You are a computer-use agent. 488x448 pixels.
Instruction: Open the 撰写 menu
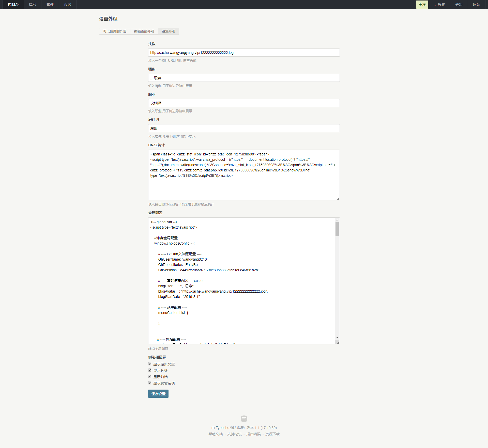(x=33, y=5)
